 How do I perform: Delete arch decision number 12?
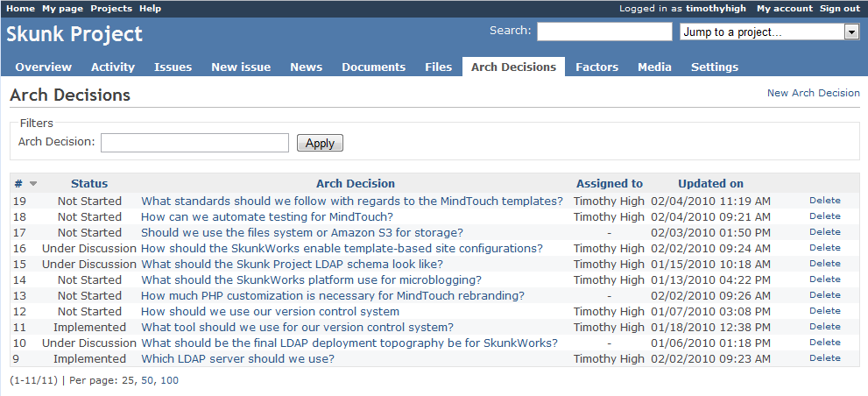click(x=825, y=311)
